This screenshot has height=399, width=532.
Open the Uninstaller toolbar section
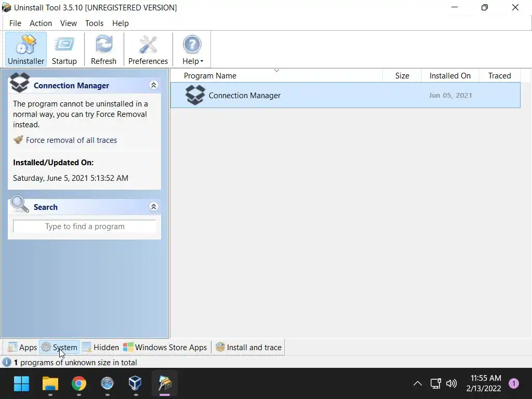(26, 49)
